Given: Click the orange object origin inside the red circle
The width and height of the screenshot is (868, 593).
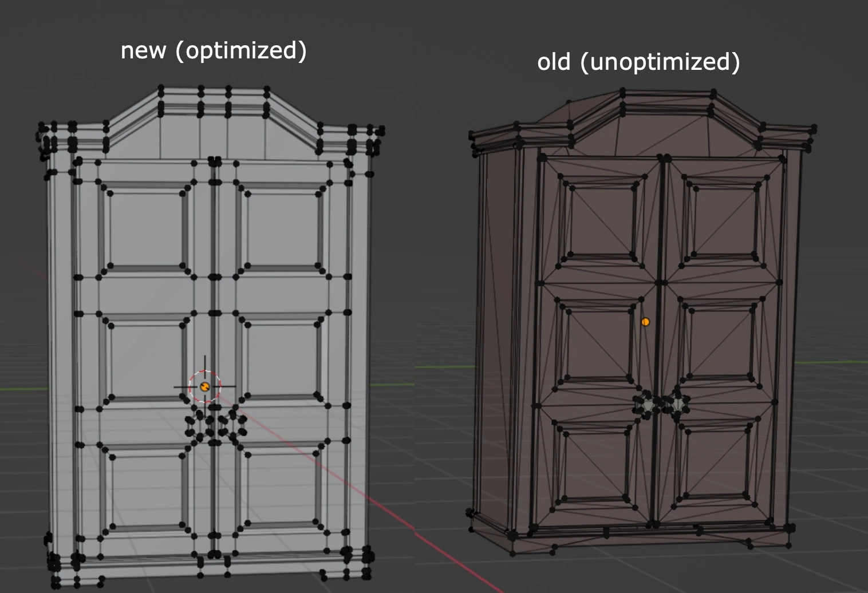Looking at the screenshot, I should tap(204, 386).
